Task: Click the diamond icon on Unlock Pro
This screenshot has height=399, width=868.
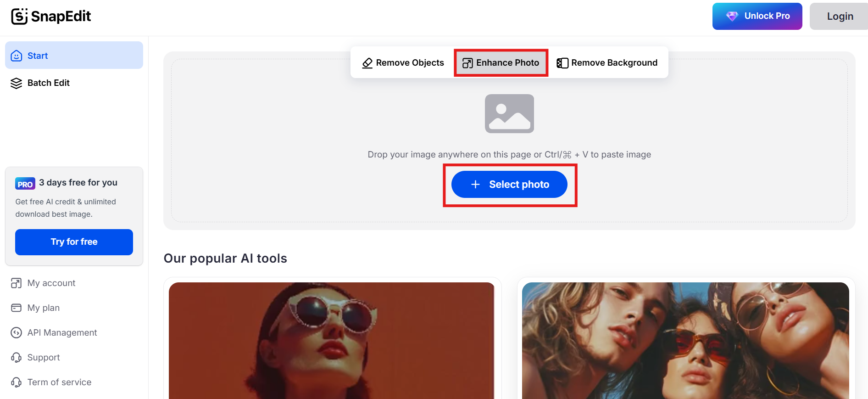Action: tap(732, 16)
